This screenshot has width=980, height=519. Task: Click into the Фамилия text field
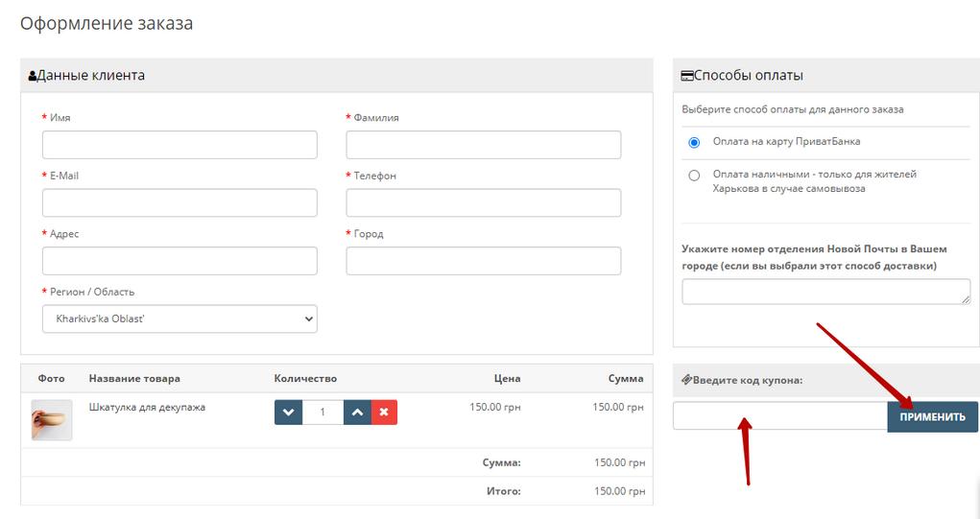483,145
